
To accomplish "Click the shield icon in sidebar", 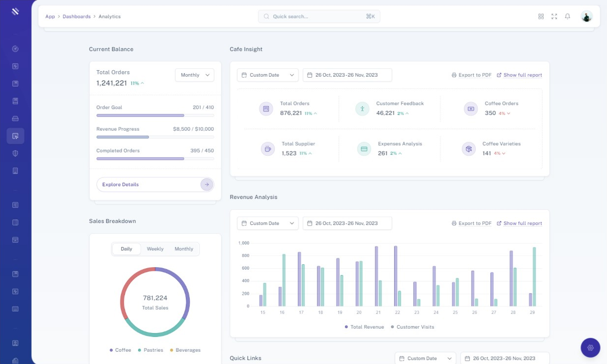I will pyautogui.click(x=15, y=154).
